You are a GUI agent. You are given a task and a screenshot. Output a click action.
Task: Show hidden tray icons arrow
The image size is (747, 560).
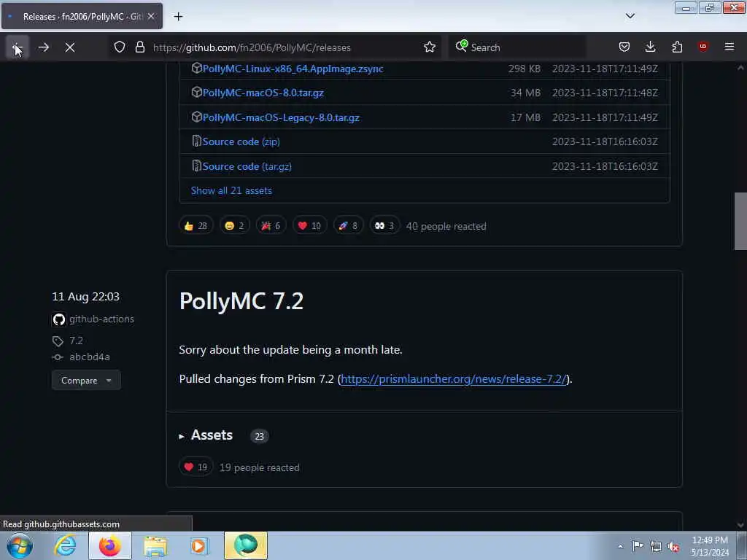pyautogui.click(x=620, y=546)
